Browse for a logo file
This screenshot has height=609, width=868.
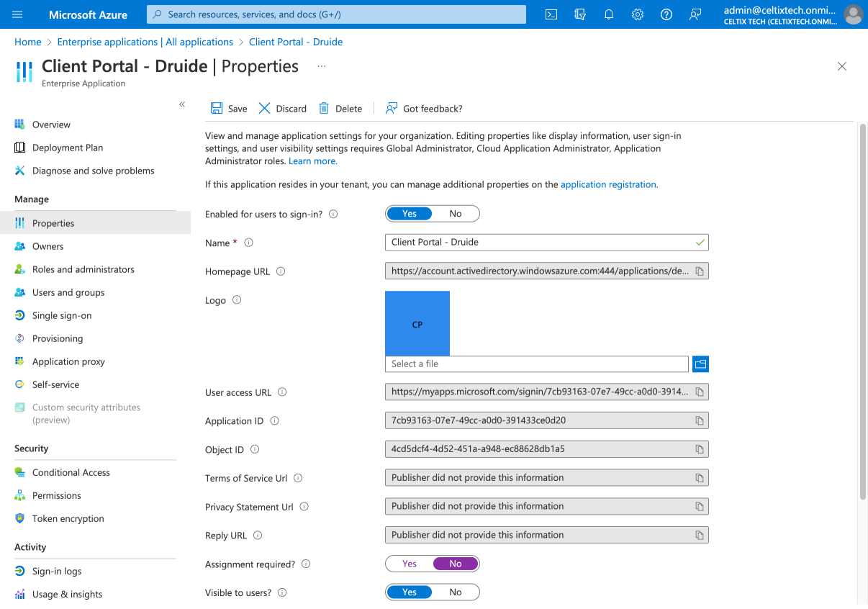tap(700, 364)
